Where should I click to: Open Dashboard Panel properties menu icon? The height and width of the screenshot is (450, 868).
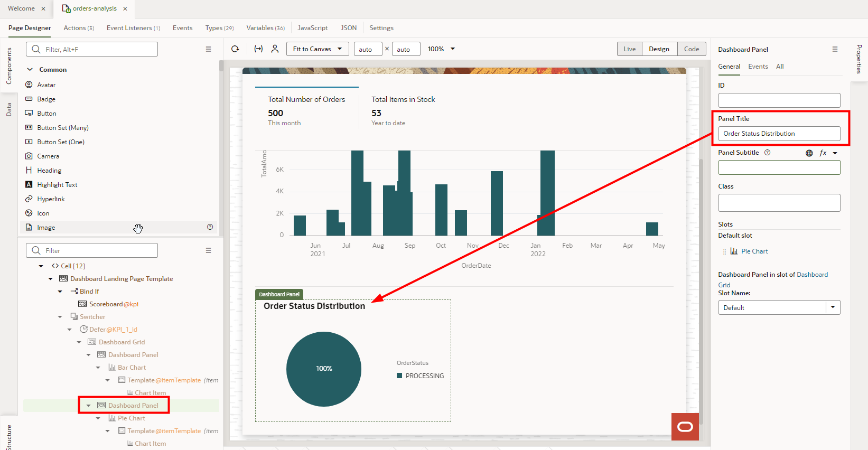pos(835,49)
